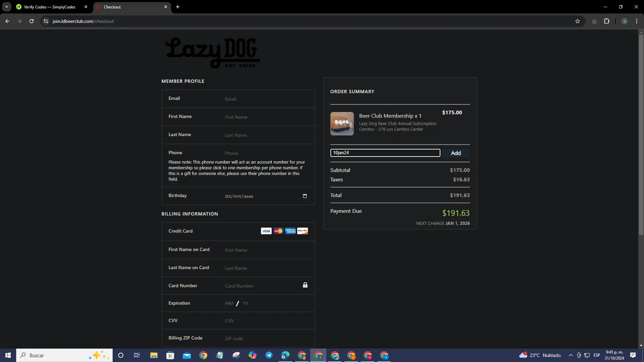The width and height of the screenshot is (644, 362).
Task: Open a new browser tab
Action: (178, 7)
